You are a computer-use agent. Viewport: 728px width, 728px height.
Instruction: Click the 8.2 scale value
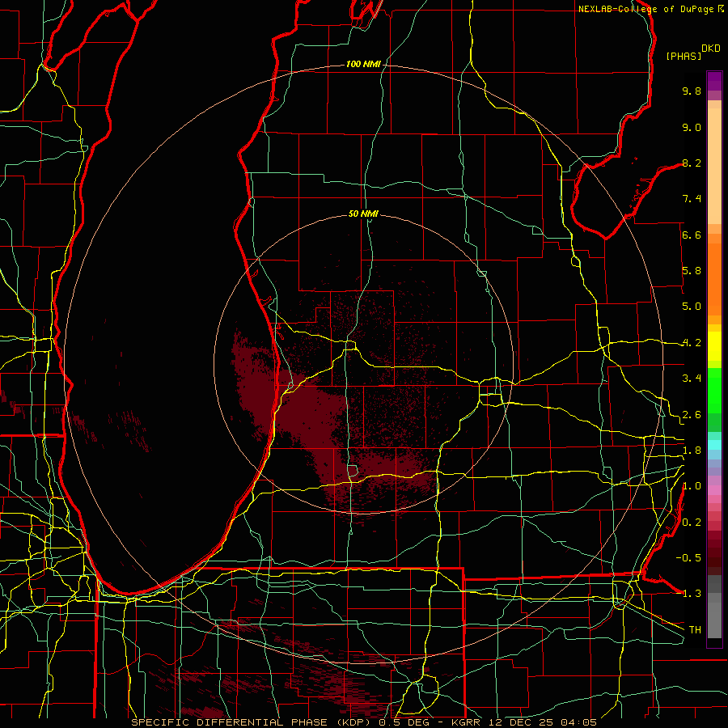point(692,163)
